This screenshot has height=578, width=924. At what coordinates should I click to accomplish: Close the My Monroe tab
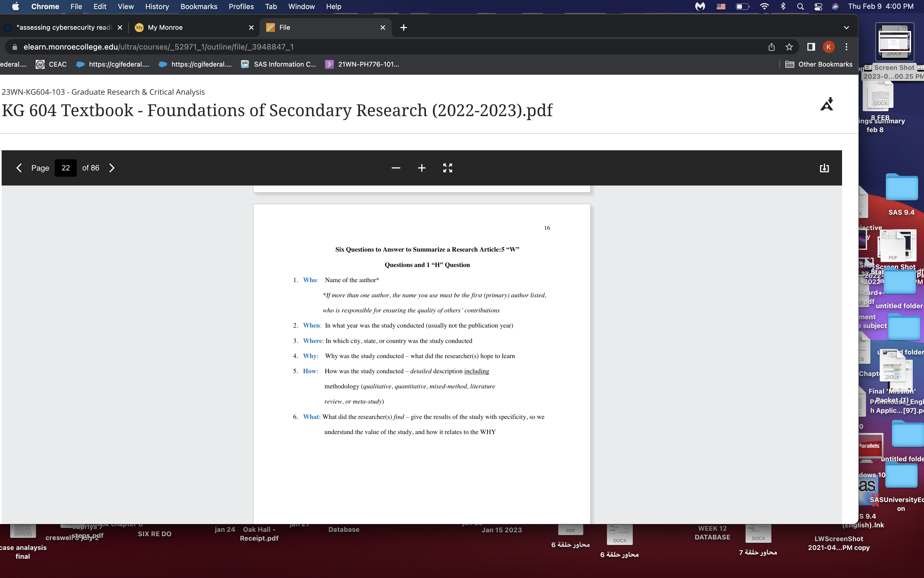251,28
